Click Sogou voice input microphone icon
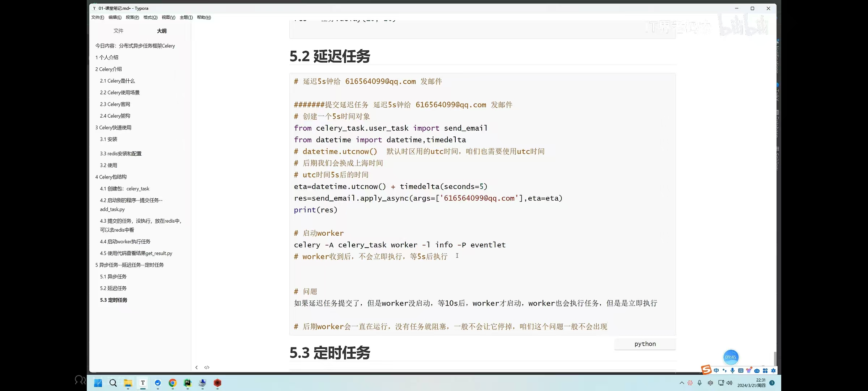868x391 pixels. tap(732, 370)
